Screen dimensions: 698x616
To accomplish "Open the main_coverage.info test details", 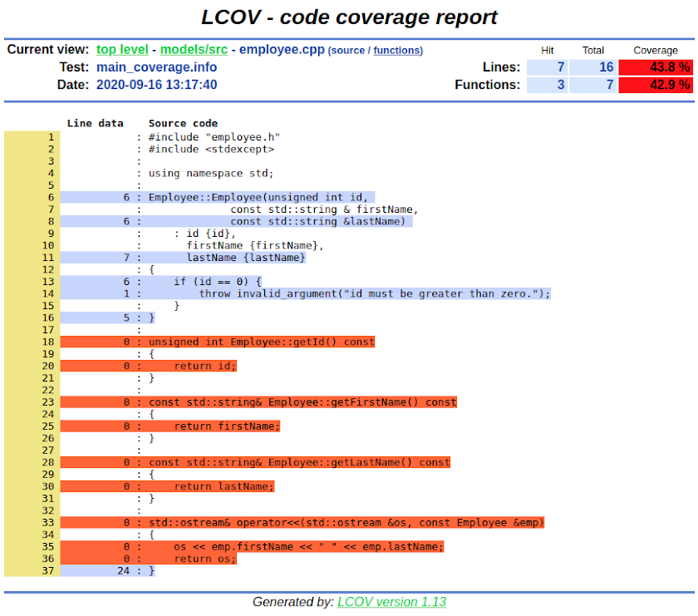I will [156, 67].
